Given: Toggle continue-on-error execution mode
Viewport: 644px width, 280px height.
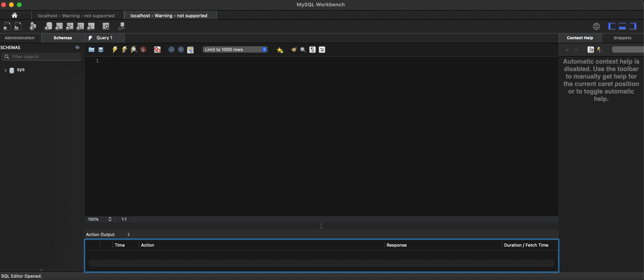Looking at the screenshot, I should (157, 50).
